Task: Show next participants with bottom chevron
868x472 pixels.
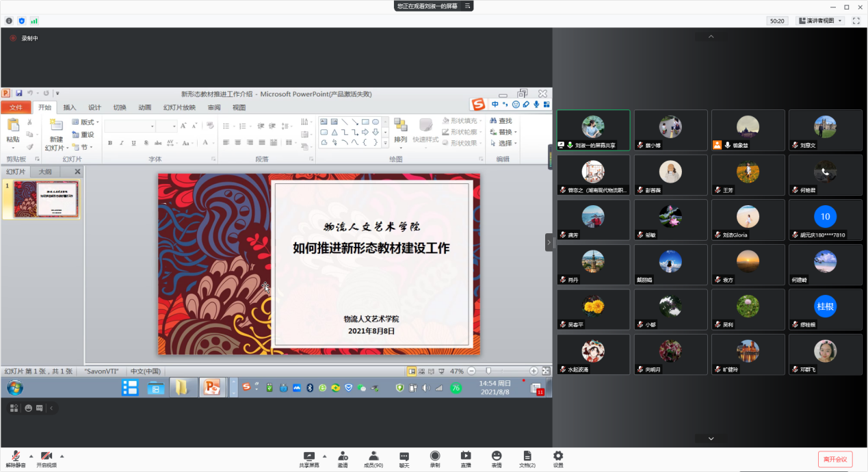Action: pyautogui.click(x=711, y=438)
